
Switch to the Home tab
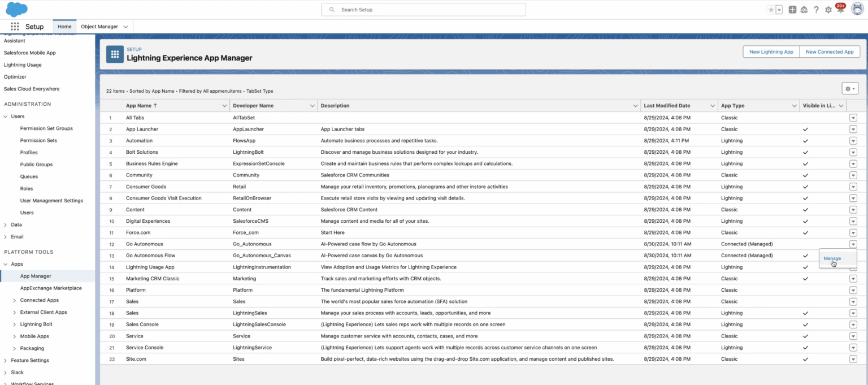tap(64, 27)
